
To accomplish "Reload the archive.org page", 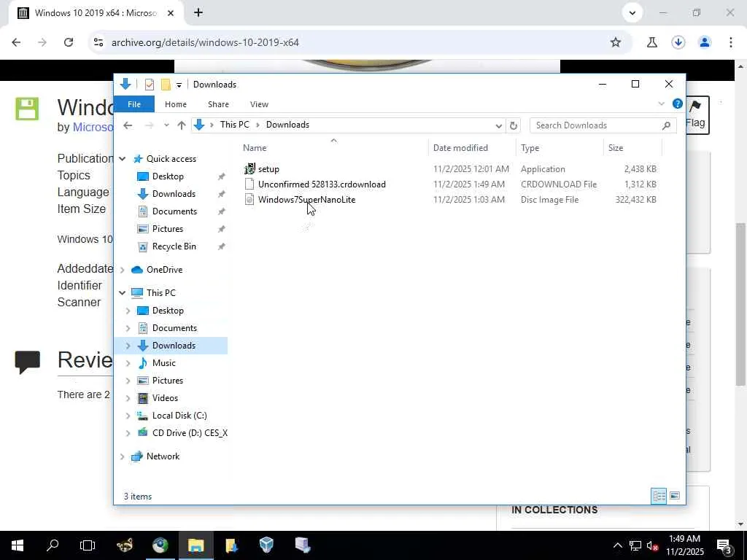I will tap(69, 42).
